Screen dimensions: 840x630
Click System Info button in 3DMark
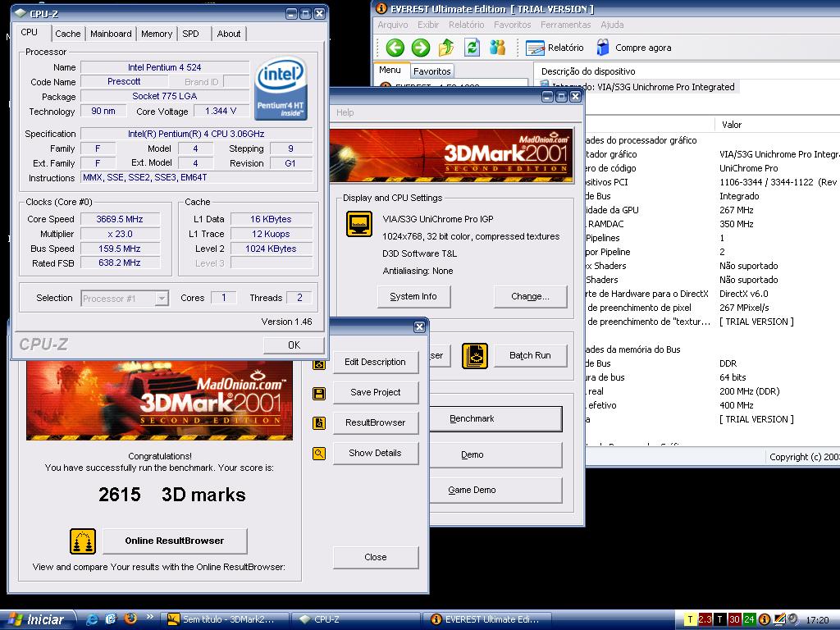tap(413, 296)
